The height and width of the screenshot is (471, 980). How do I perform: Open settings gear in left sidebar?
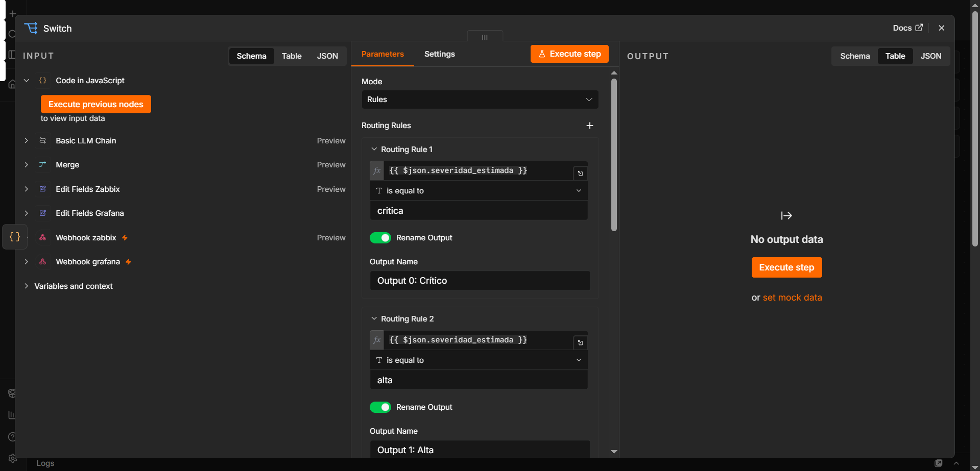12,458
